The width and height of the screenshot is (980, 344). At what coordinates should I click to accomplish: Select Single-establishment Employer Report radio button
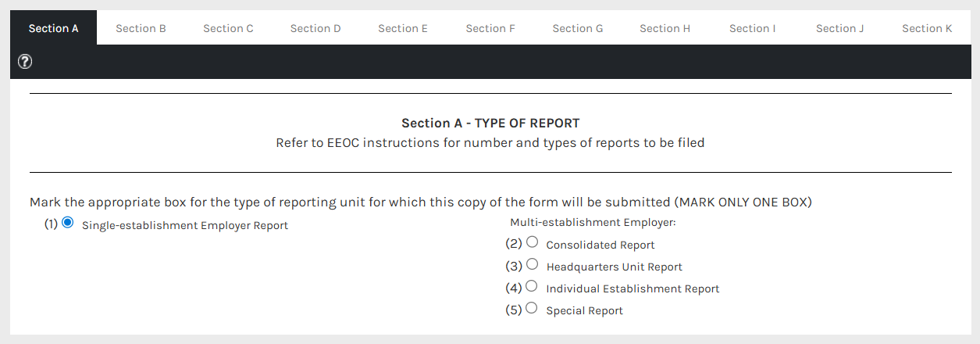[68, 223]
